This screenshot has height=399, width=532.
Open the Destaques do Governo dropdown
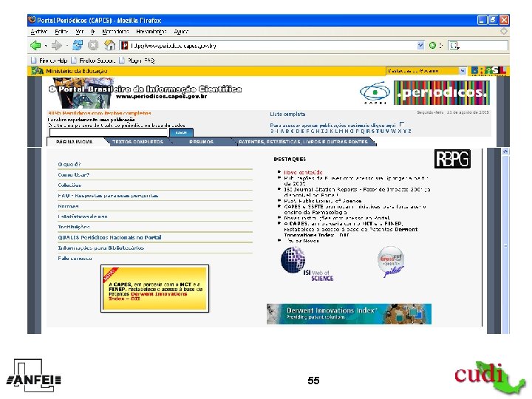tap(426, 71)
